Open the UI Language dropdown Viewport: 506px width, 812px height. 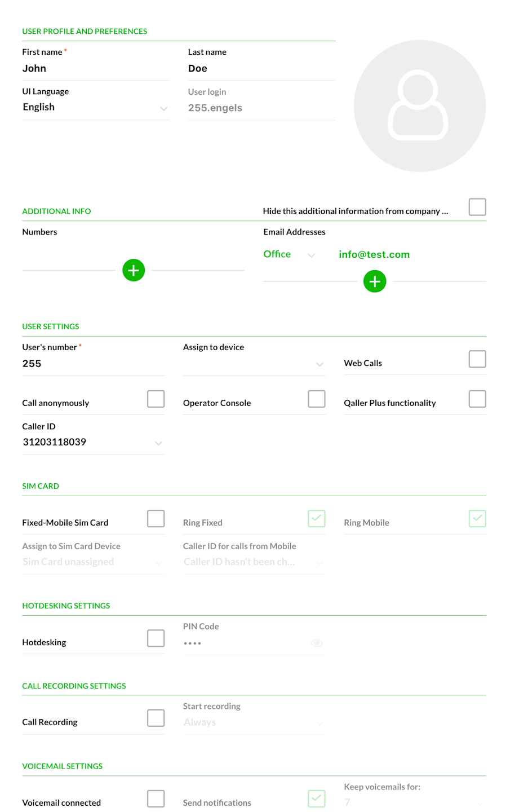tap(95, 108)
